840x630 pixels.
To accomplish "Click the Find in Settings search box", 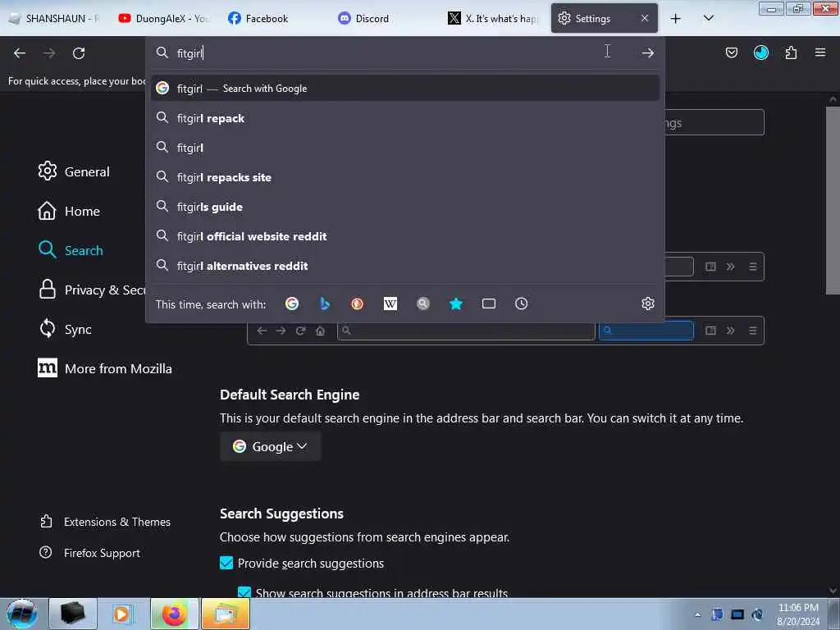I will click(x=714, y=123).
